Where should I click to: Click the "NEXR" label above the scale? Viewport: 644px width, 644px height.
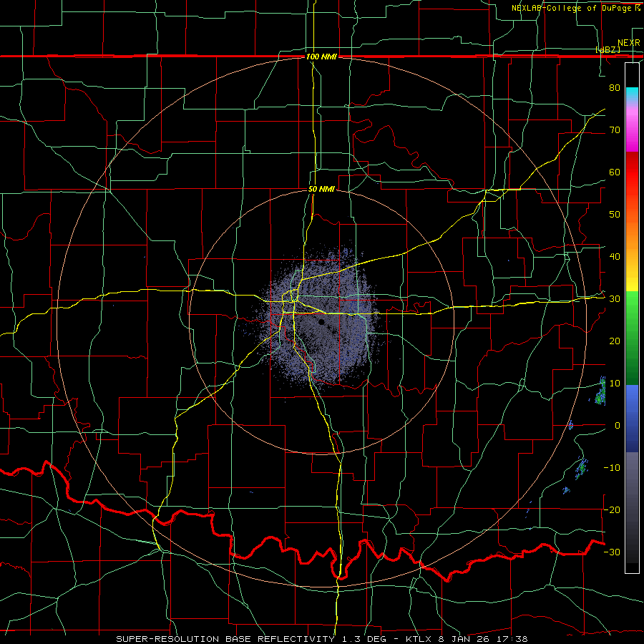[x=629, y=43]
